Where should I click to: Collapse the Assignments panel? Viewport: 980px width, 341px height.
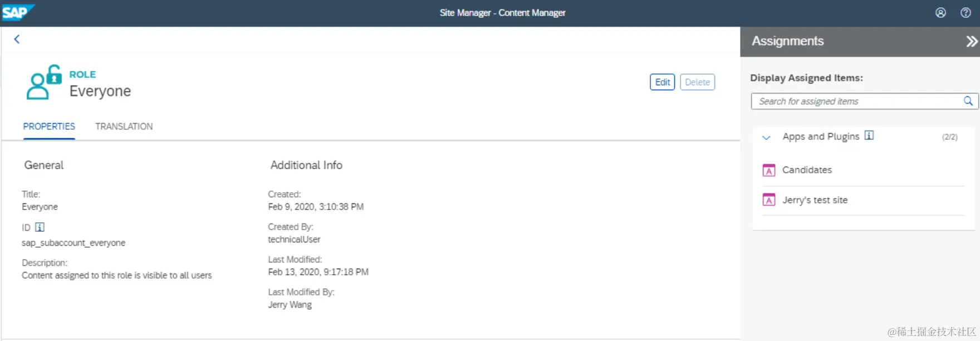pos(971,41)
